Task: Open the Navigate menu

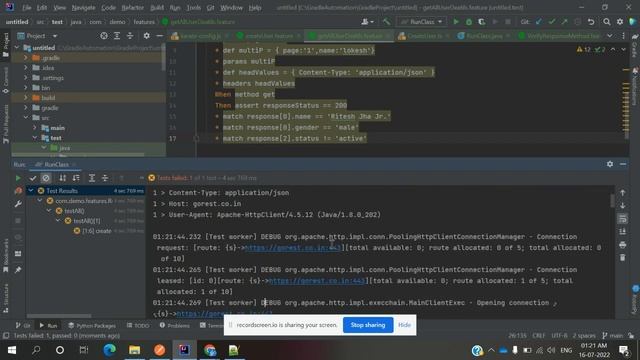Action: tap(83, 7)
